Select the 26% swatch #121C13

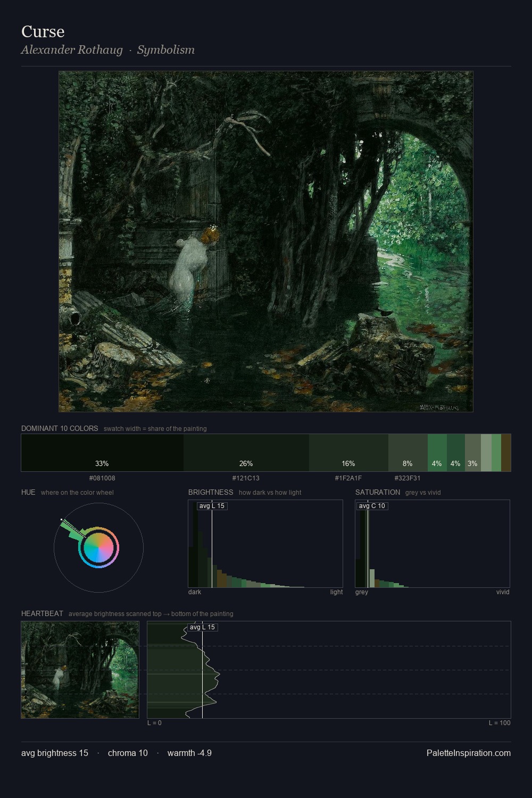[246, 453]
